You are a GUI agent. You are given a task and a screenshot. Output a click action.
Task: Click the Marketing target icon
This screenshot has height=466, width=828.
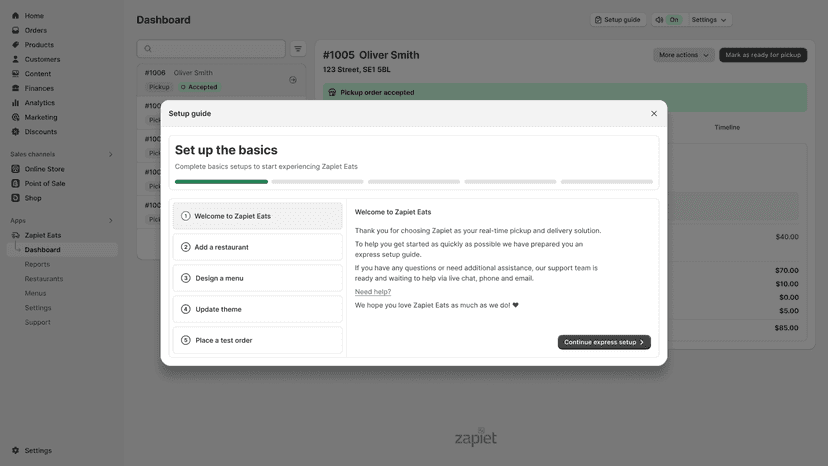coord(15,117)
